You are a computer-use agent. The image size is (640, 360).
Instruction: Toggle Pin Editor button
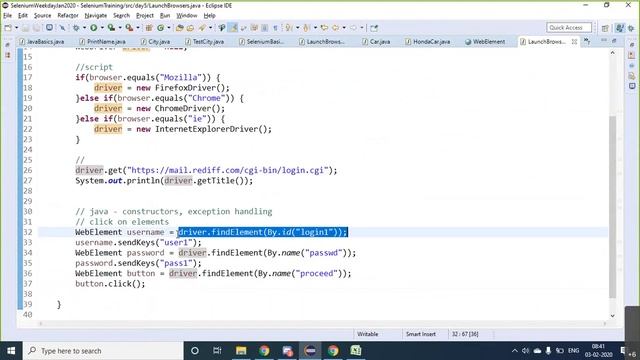point(374,28)
